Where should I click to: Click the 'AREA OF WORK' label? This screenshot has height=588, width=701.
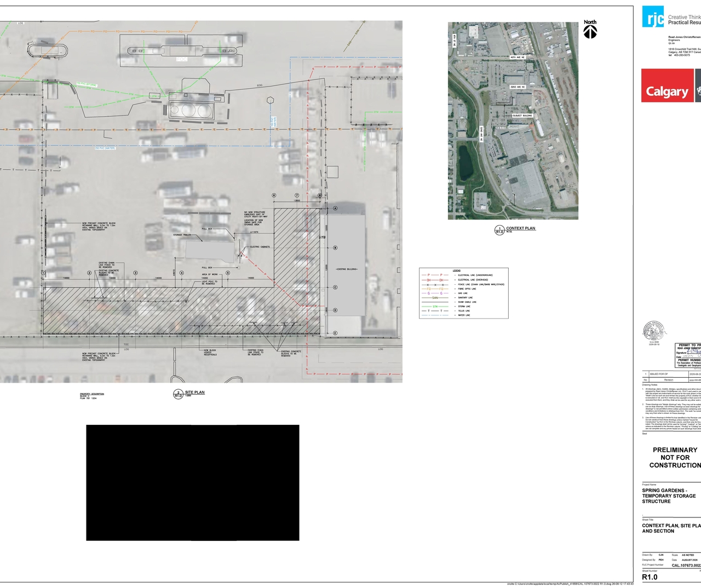point(209,275)
